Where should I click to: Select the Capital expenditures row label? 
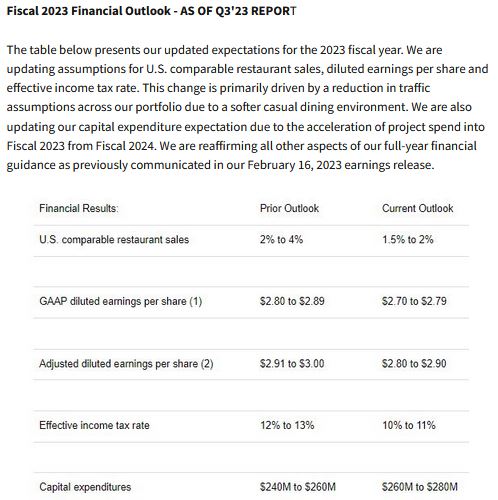coord(85,487)
